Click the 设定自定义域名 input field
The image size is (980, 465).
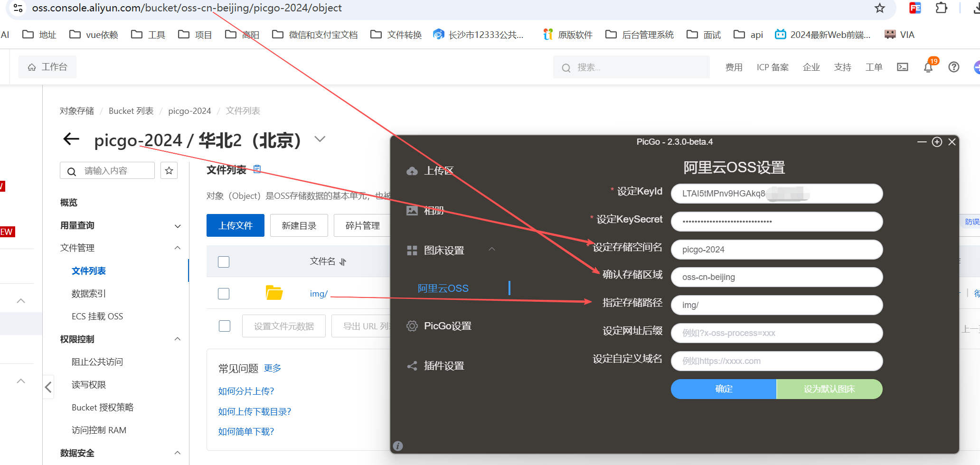click(776, 361)
